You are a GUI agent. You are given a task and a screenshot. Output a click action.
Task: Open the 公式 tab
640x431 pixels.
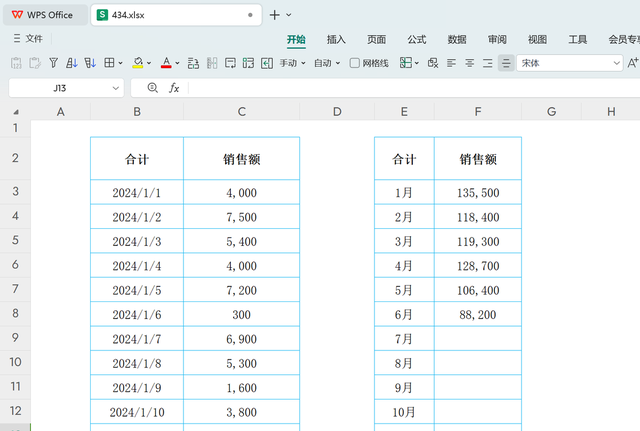(x=417, y=39)
